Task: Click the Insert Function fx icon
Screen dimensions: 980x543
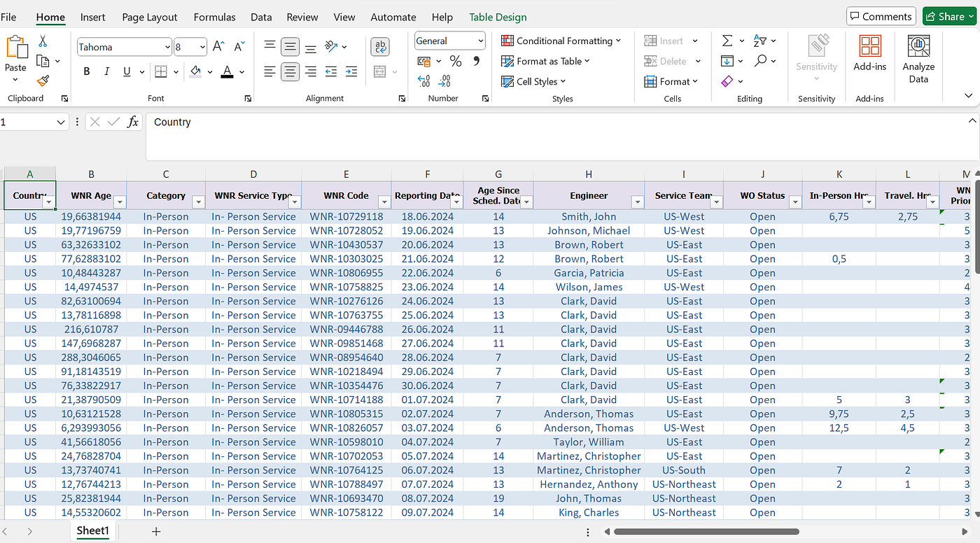Action: [132, 122]
